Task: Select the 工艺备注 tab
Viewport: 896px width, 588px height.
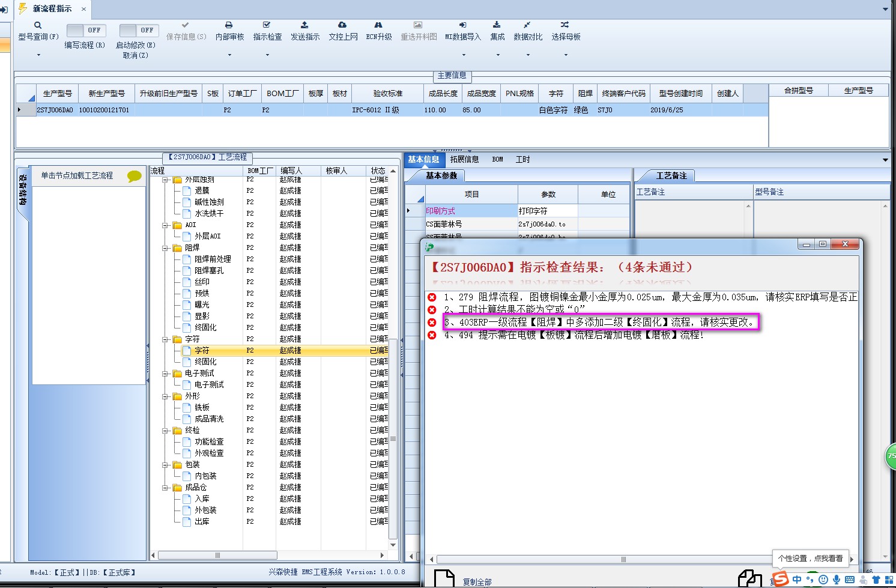Action: pos(671,175)
